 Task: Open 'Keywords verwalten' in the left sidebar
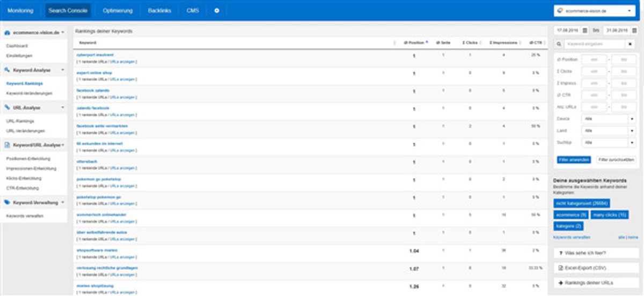click(25, 216)
